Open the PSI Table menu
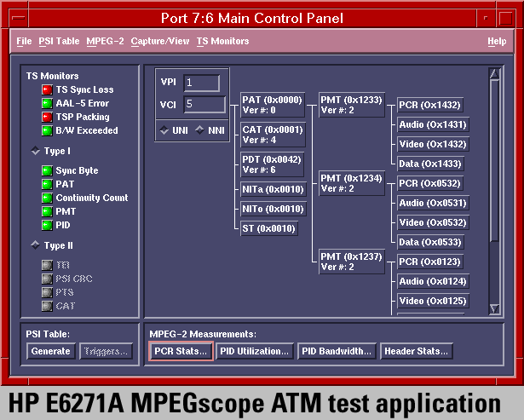524x420 pixels. [59, 41]
